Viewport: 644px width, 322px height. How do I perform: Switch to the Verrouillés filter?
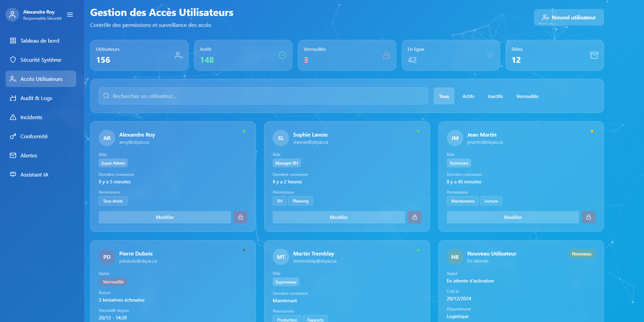pos(527,96)
